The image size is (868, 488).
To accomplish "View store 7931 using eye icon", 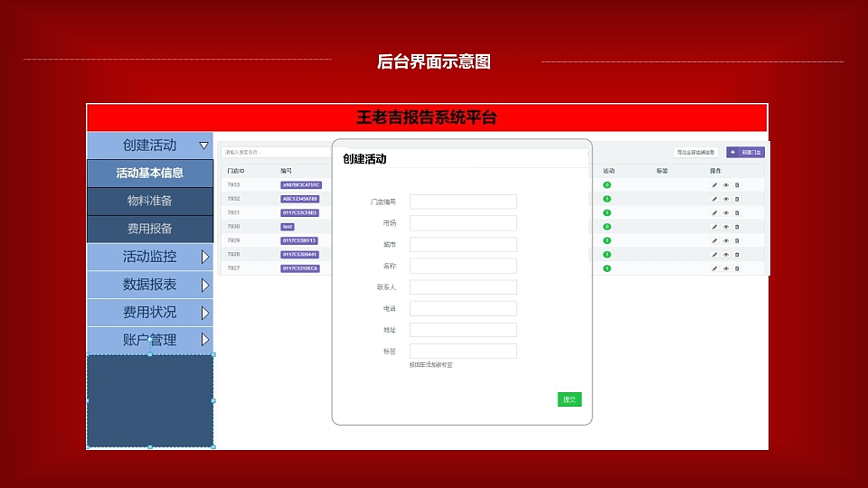I will pos(726,213).
